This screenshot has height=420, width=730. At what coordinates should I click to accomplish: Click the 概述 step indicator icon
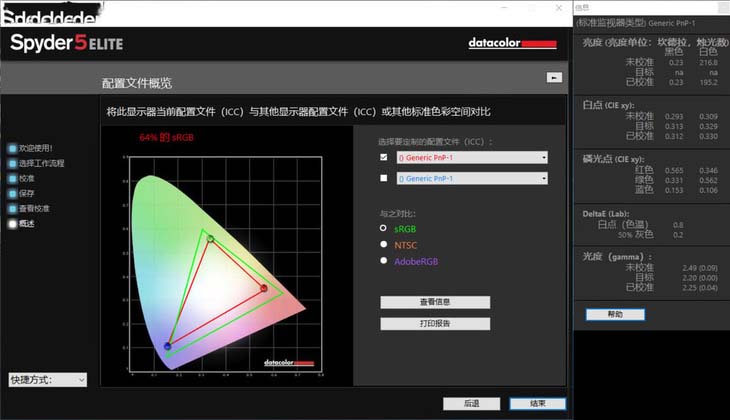(x=13, y=224)
